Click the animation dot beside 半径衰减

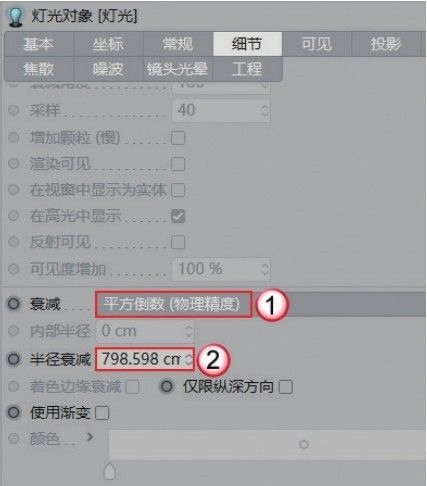point(14,359)
